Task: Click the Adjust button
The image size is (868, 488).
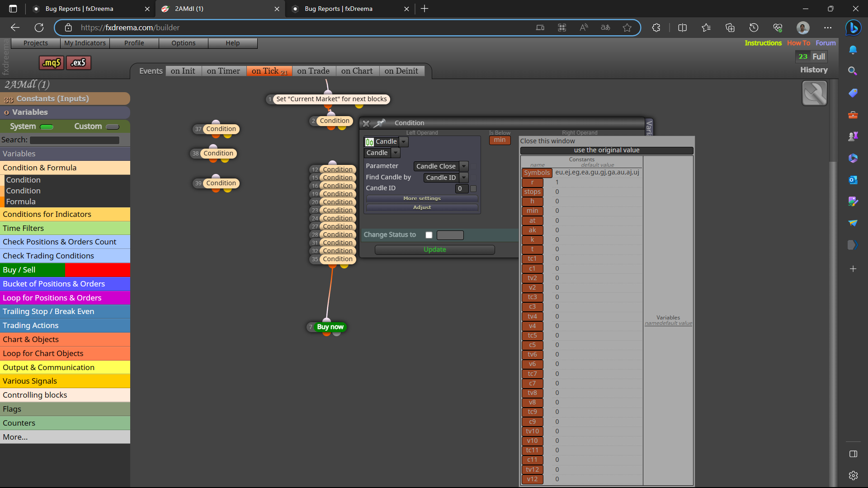Action: 422,207
